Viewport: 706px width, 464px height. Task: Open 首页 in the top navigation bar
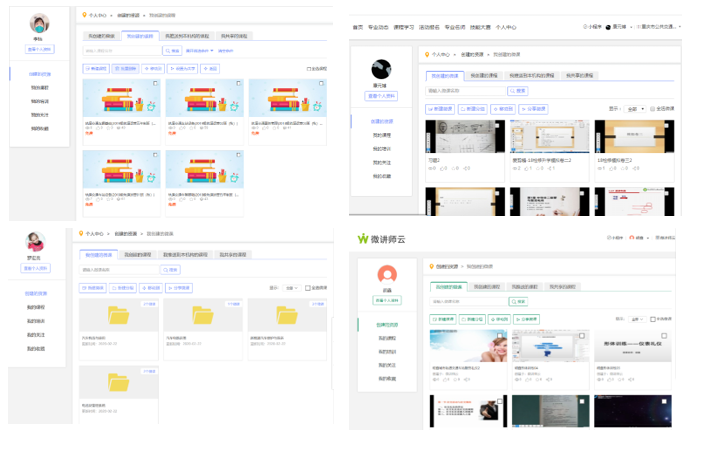point(358,27)
